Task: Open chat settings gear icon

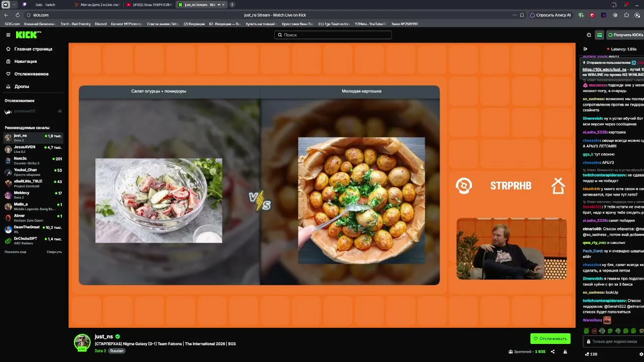Action: 641,354
